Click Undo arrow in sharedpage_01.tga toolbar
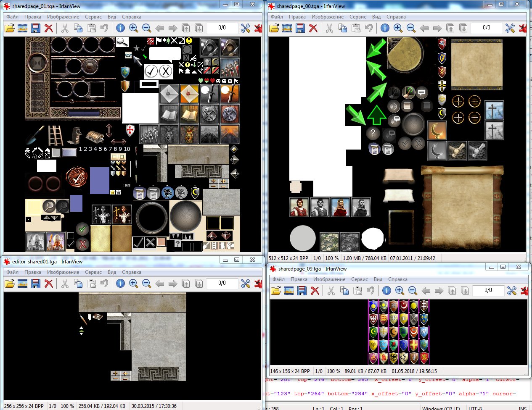The image size is (532, 410). point(104,28)
